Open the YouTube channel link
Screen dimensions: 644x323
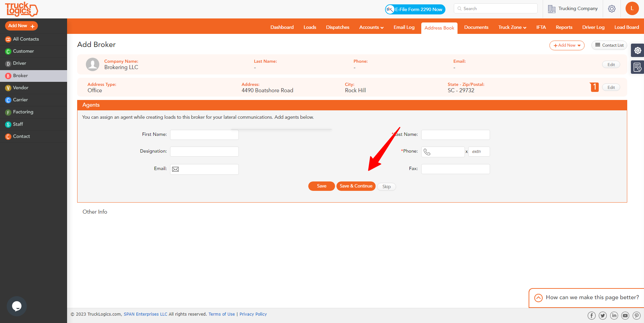(x=625, y=315)
